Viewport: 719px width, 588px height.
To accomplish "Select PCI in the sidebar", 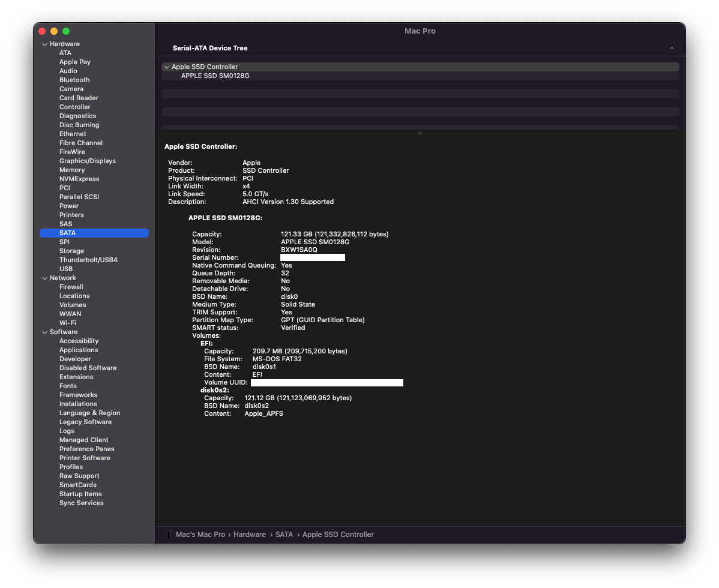I will click(65, 188).
